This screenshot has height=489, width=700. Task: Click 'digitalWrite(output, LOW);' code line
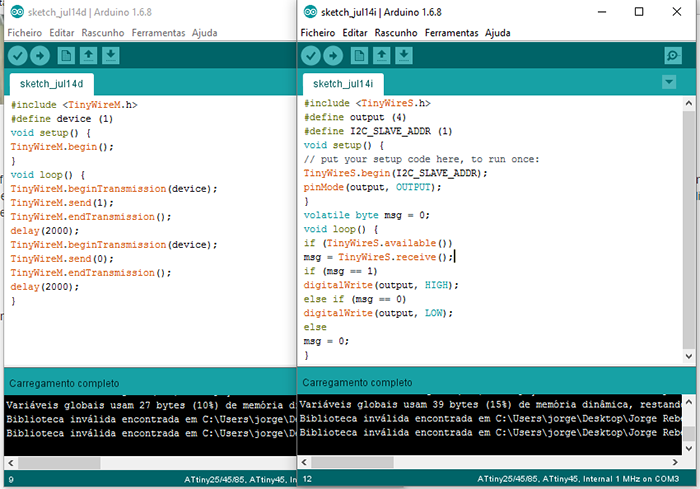pyautogui.click(x=378, y=313)
